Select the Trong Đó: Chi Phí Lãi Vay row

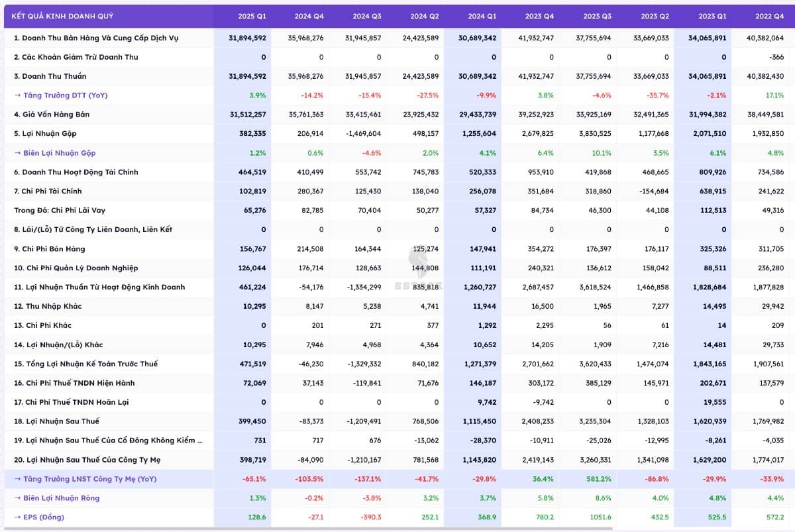[x=60, y=211]
